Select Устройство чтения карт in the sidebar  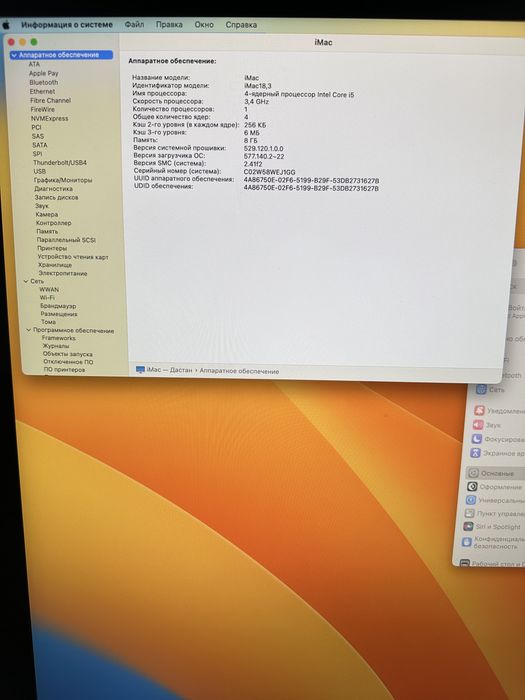pyautogui.click(x=73, y=257)
